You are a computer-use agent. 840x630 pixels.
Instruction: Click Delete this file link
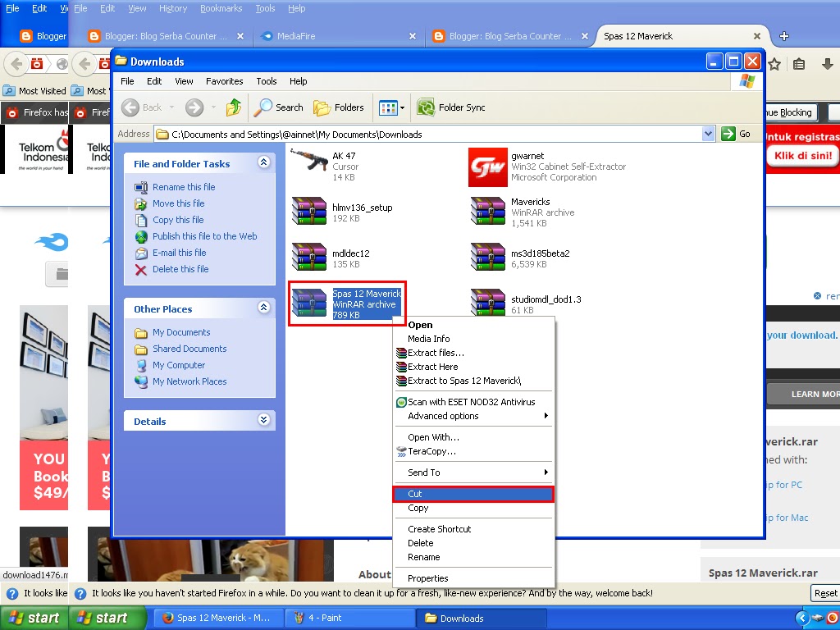coord(180,269)
